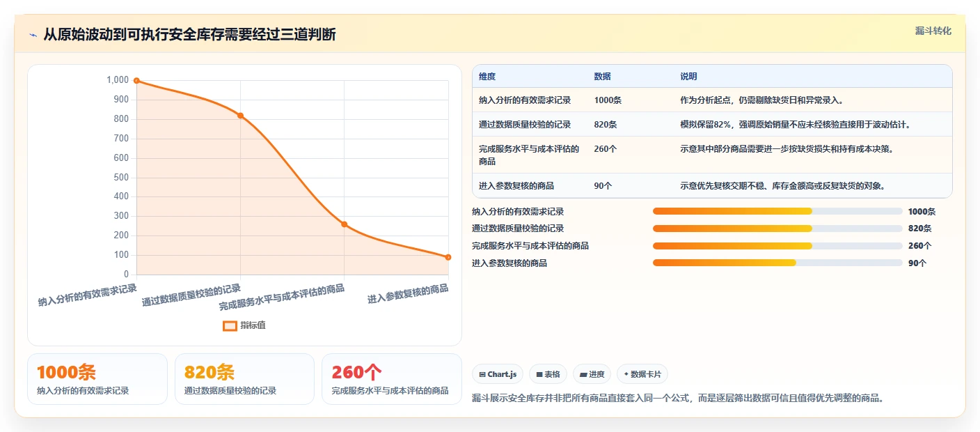Click the 漏斗转化 label in header

pos(933,31)
